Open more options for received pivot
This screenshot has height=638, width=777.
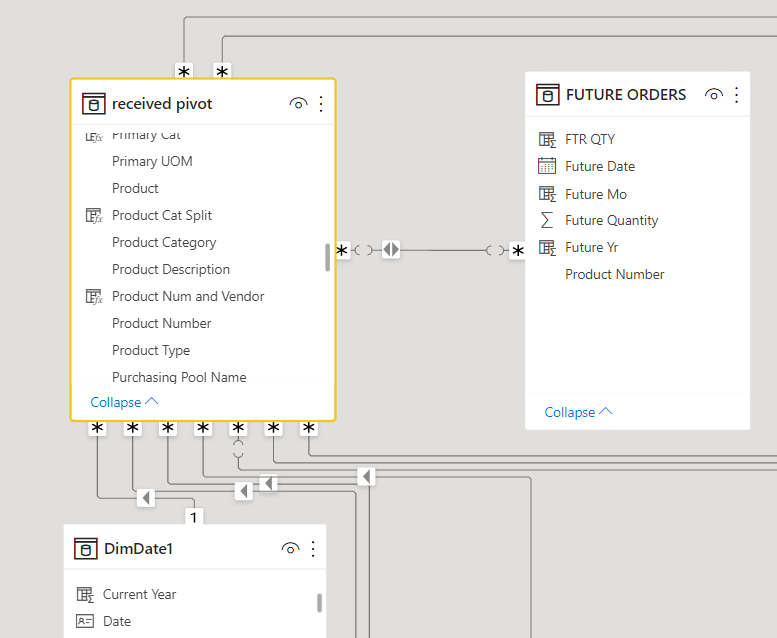click(321, 104)
